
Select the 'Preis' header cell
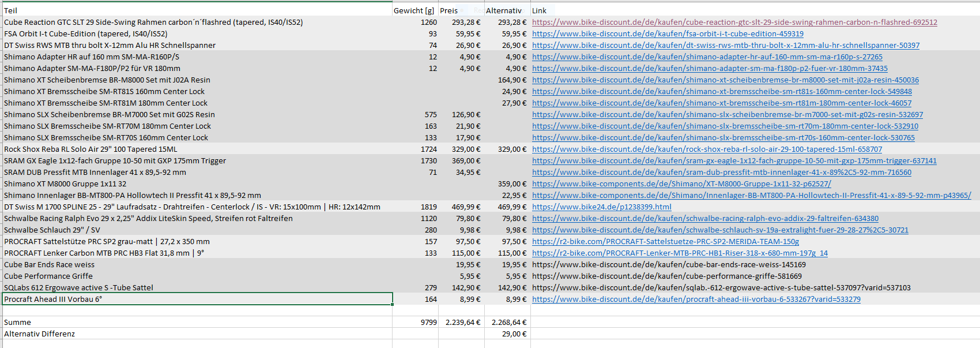tap(461, 10)
